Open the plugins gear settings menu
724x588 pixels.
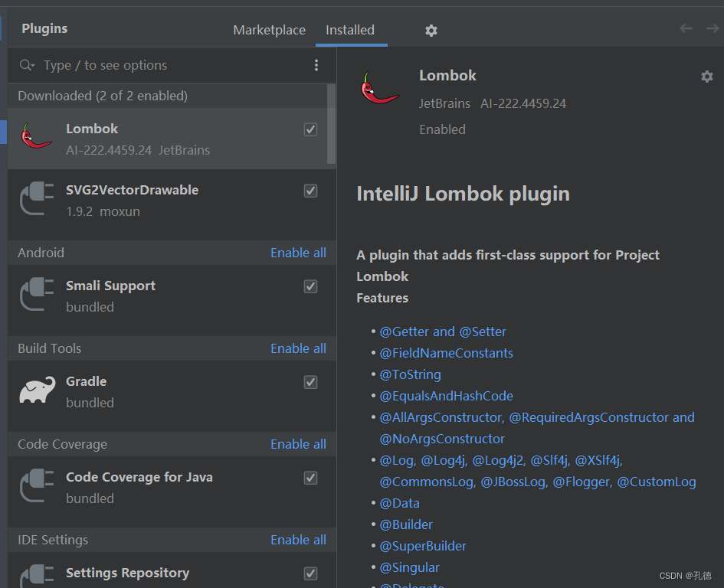(x=431, y=31)
